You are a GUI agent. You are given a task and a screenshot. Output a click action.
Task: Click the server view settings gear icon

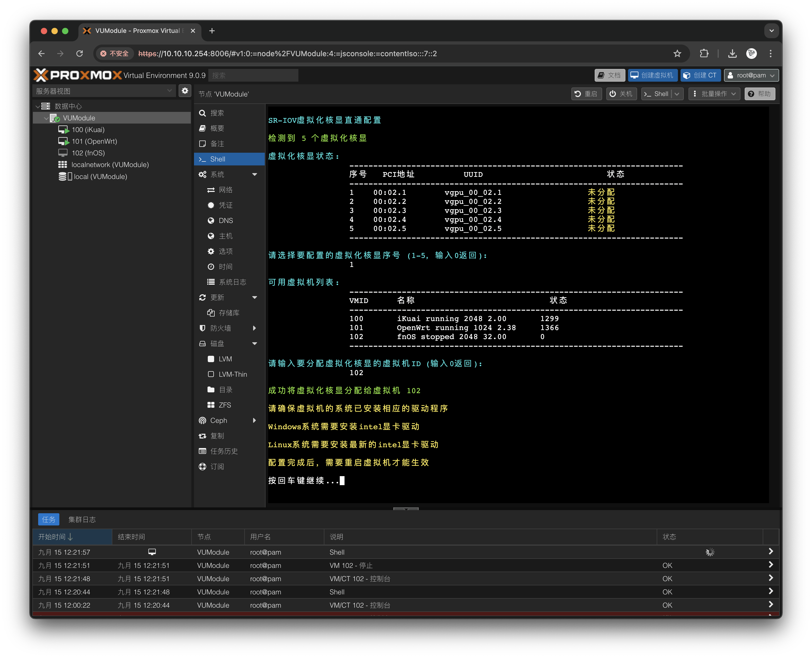click(184, 91)
